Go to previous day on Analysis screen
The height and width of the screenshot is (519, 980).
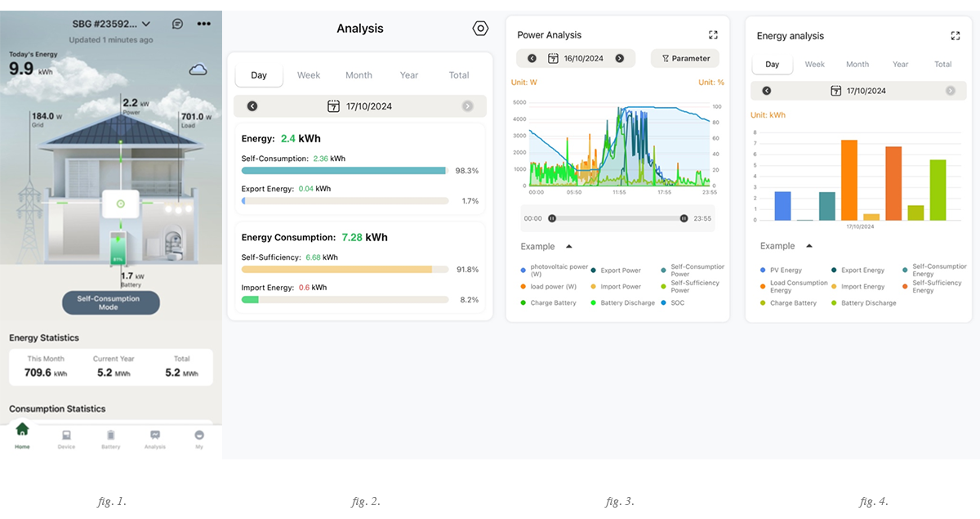pos(252,106)
